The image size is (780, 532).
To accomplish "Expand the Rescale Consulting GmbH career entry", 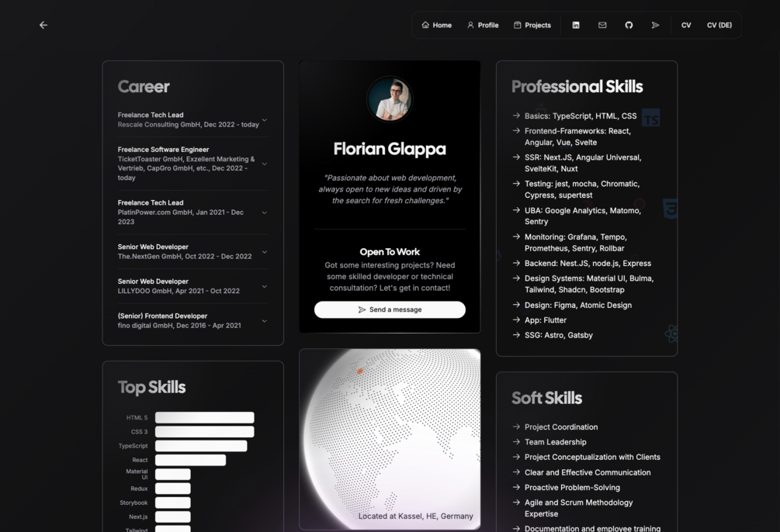I will tap(192, 120).
